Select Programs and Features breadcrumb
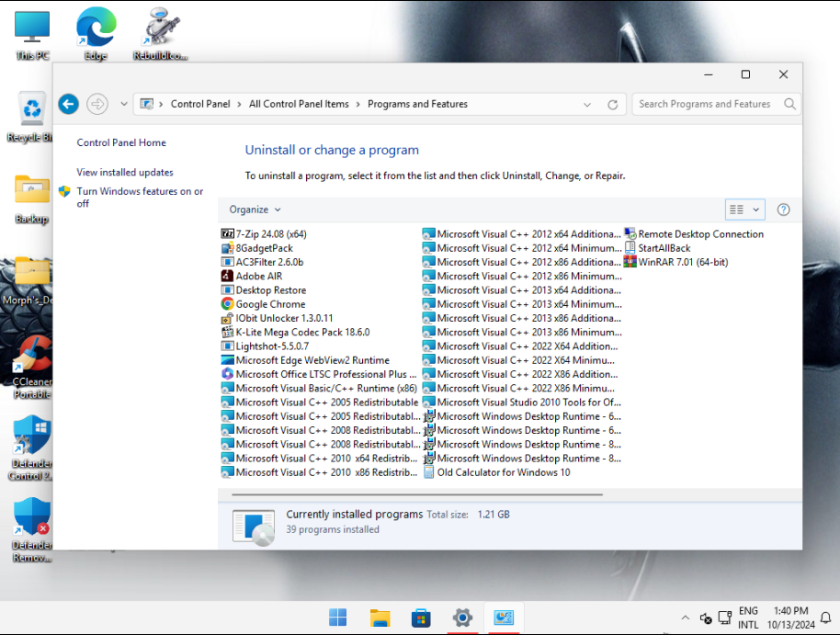This screenshot has height=635, width=840. click(417, 104)
